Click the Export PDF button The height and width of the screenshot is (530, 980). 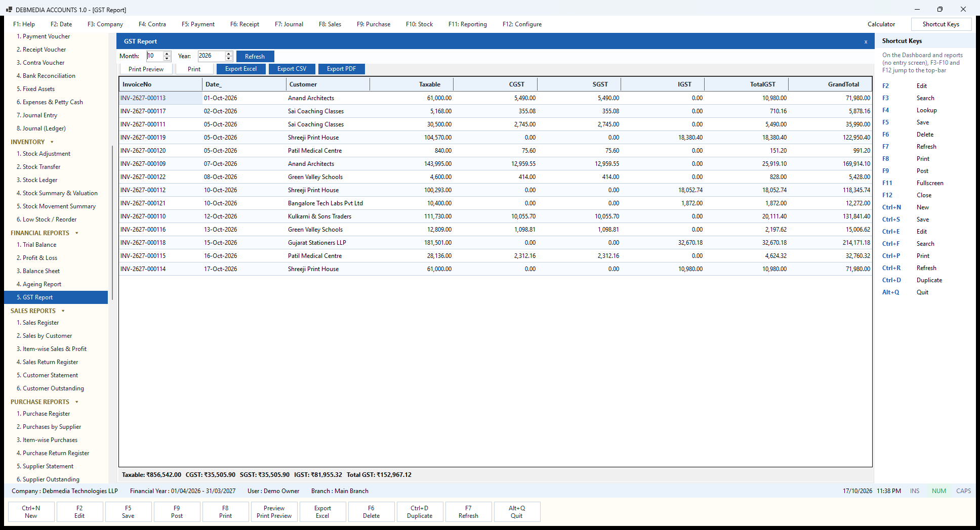(341, 69)
